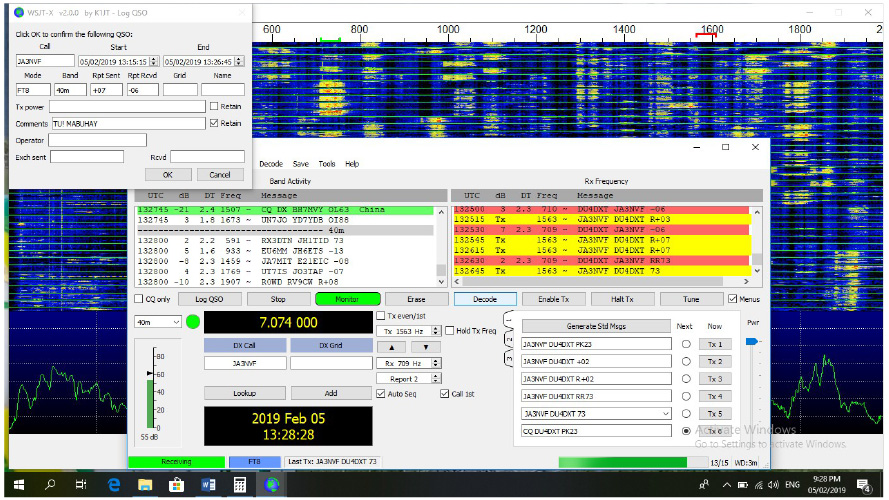Click the battery tray icon
The image size is (889, 500).
click(x=743, y=485)
